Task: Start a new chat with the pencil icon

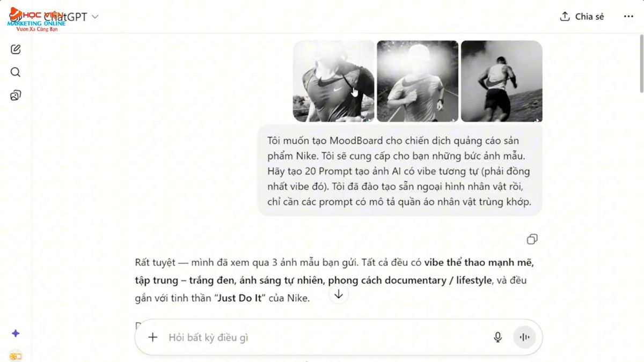Action: pyautogui.click(x=16, y=49)
